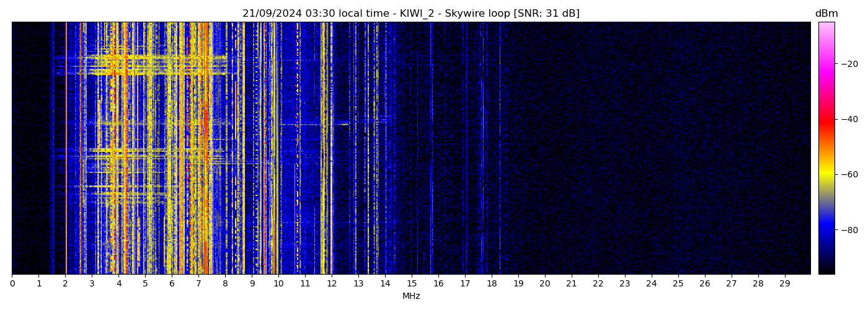
Task: Click the x-axis tick label 29
Action: 784,284
